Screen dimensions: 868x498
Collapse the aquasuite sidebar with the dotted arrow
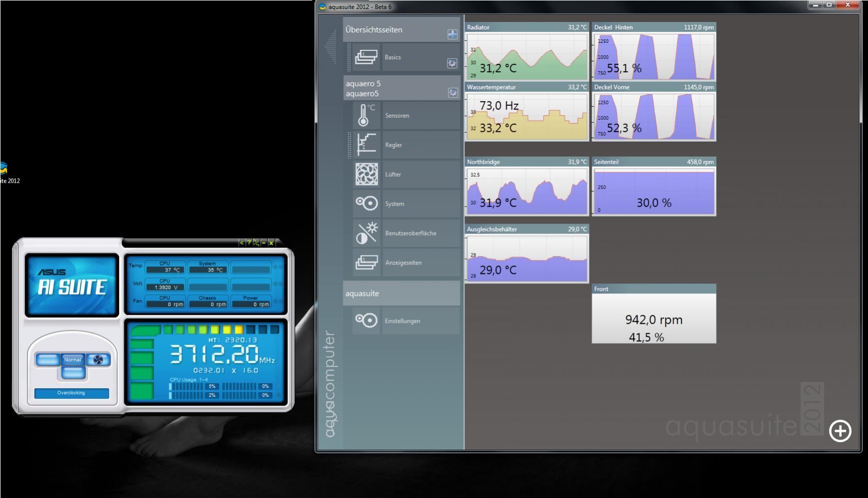[x=331, y=46]
